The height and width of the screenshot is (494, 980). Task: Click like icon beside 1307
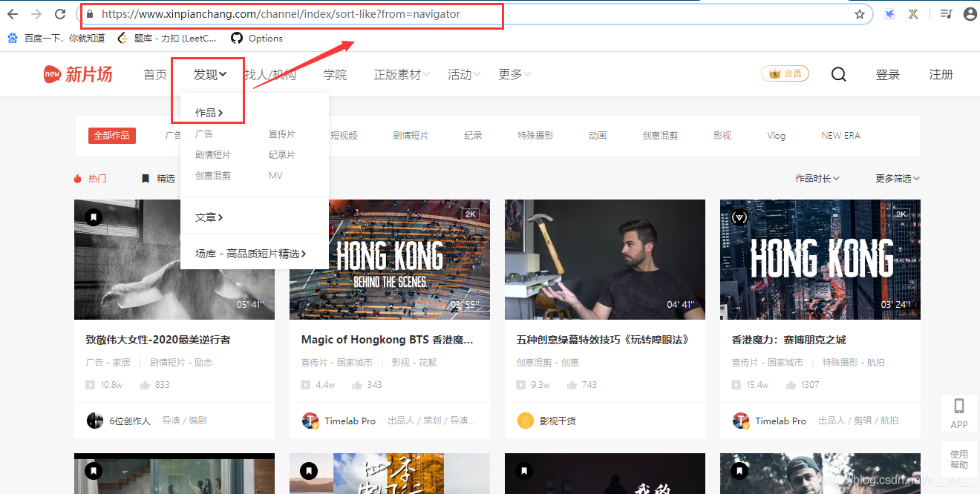point(791,385)
